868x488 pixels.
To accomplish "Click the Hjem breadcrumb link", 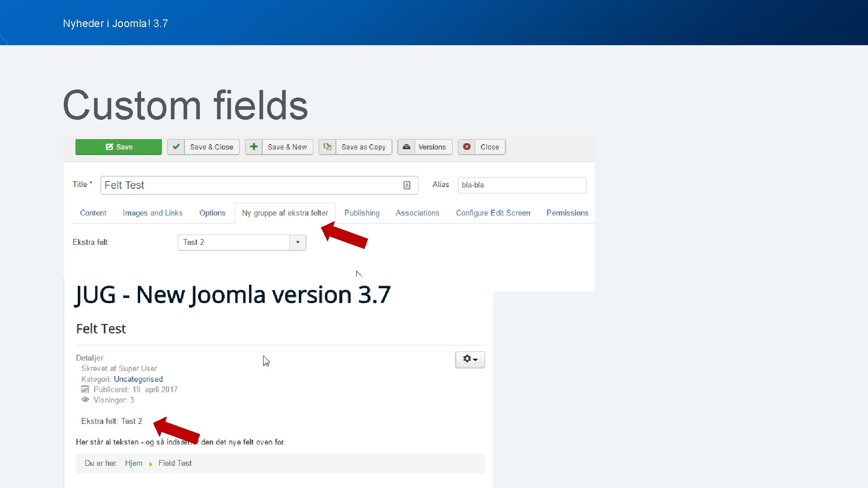I will [133, 463].
